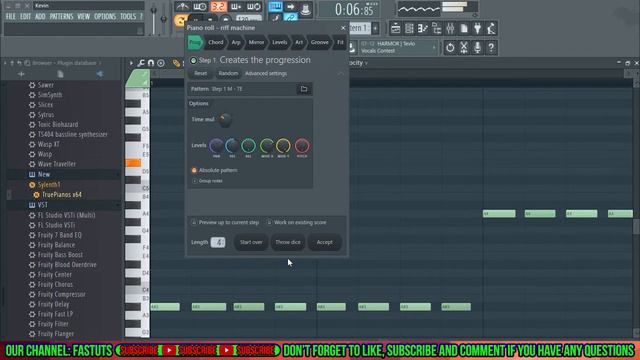Screen dimensions: 640x360
Task: Click the metronome icon in top toolbar
Action: tap(182, 7)
